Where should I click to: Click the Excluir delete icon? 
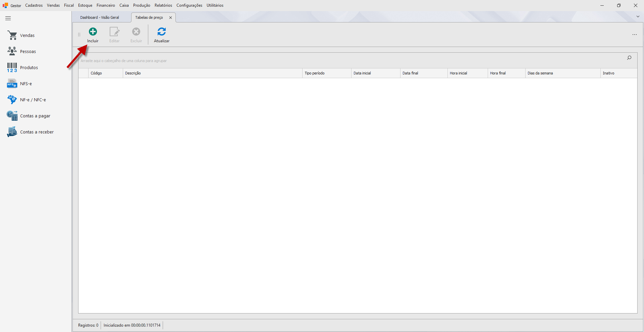[136, 31]
